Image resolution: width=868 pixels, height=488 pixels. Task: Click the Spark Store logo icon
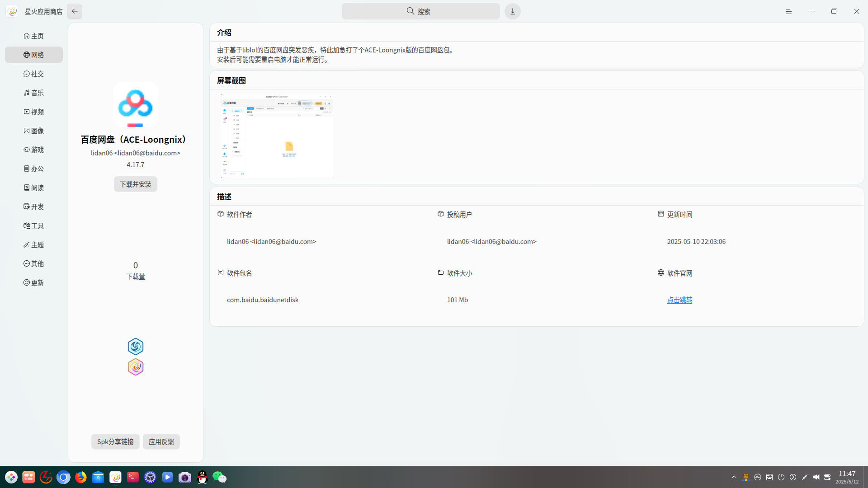coord(12,11)
